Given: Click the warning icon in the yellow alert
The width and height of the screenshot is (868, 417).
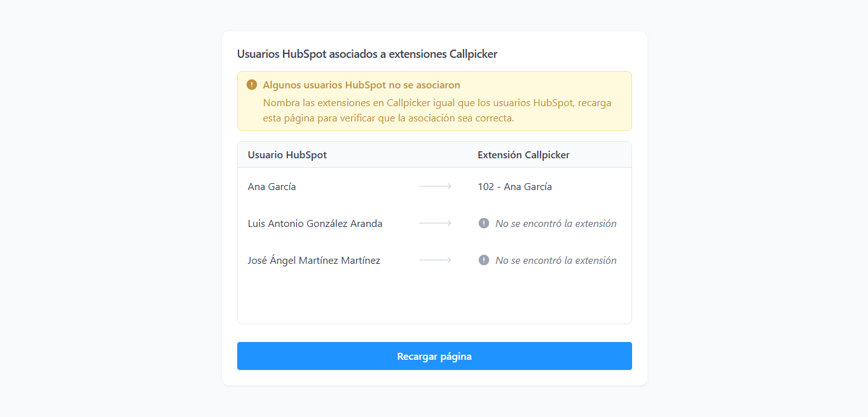Looking at the screenshot, I should (252, 85).
